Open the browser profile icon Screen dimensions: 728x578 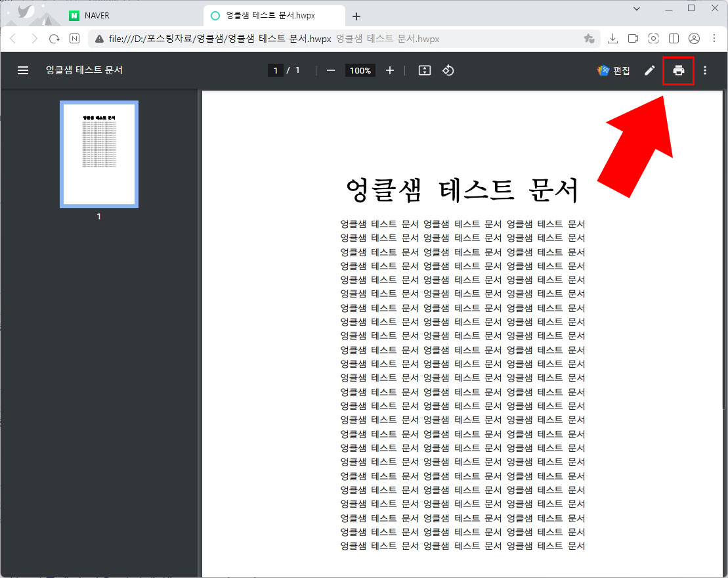pos(695,39)
